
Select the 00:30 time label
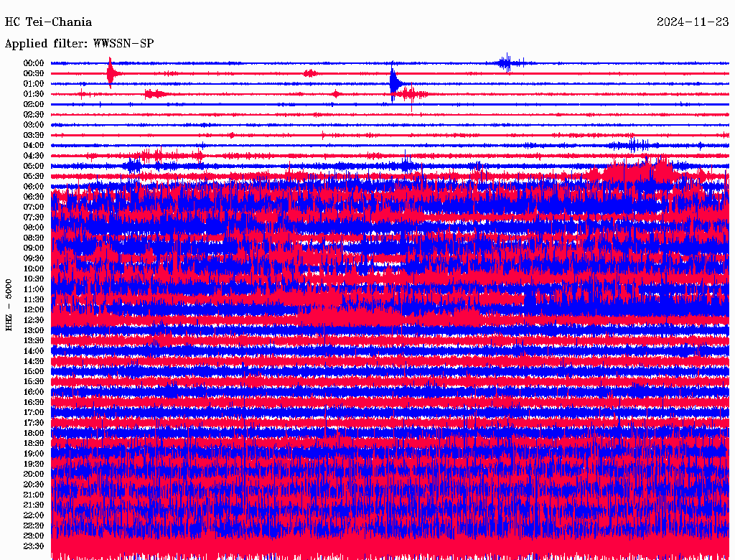34,73
